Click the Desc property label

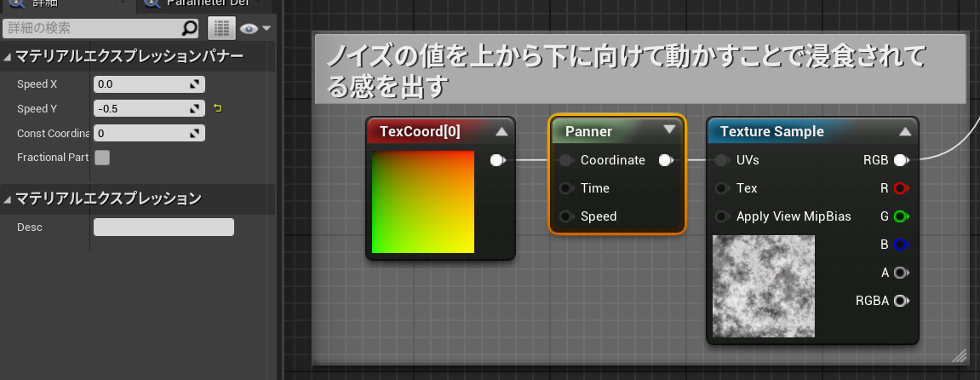click(30, 227)
